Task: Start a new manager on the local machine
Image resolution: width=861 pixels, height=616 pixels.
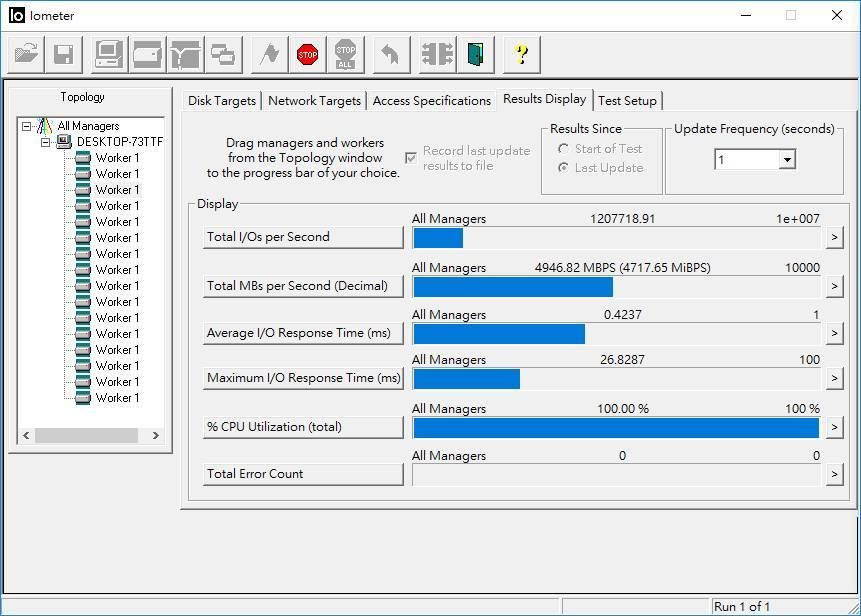Action: [x=108, y=54]
